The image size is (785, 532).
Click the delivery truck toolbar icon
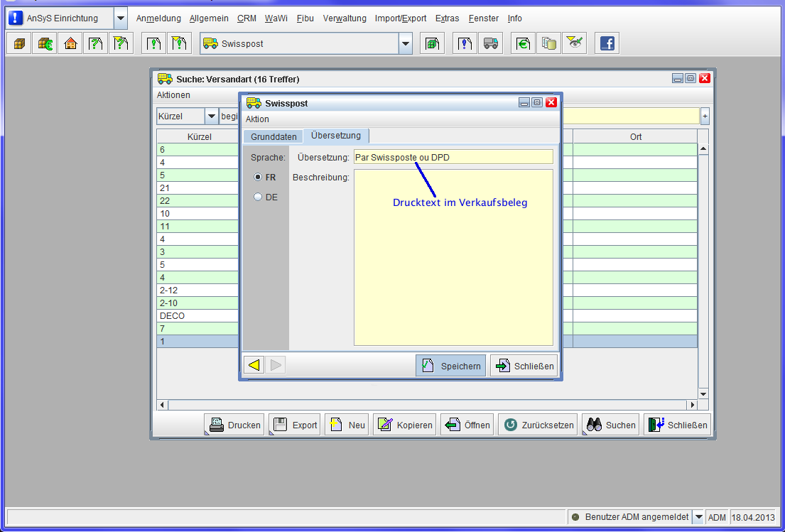point(490,43)
